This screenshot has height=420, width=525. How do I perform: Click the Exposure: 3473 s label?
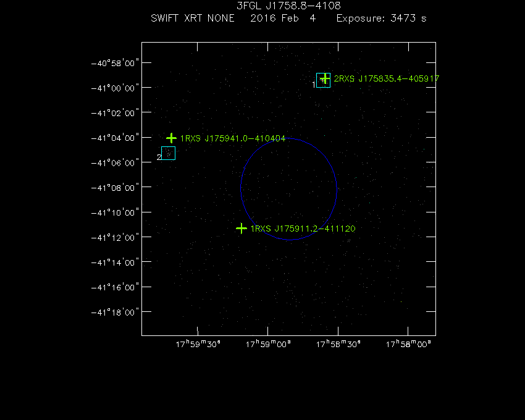click(381, 18)
